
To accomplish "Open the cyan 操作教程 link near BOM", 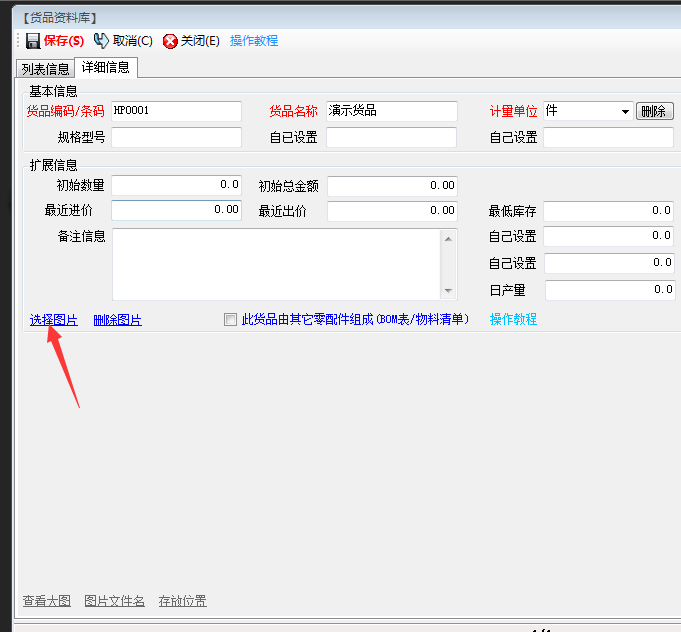I will pos(513,319).
